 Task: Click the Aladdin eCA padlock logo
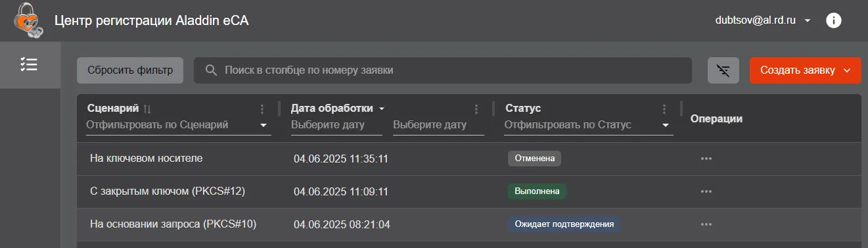click(x=29, y=20)
